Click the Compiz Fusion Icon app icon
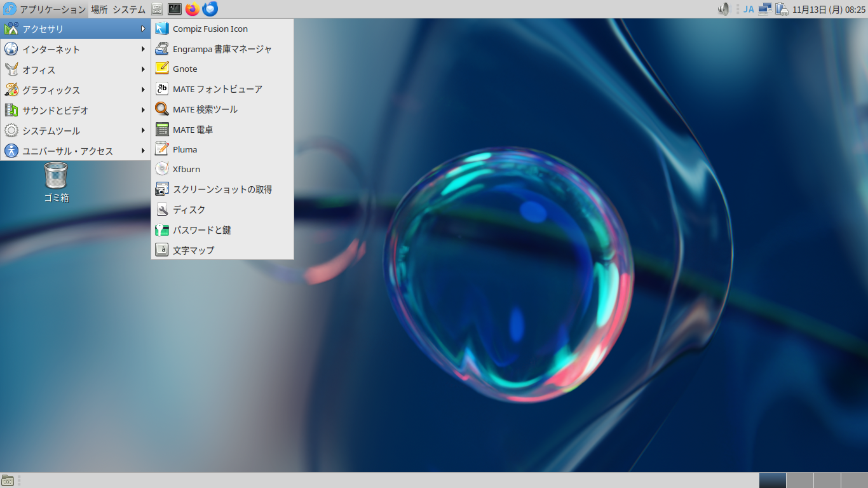 (x=162, y=29)
